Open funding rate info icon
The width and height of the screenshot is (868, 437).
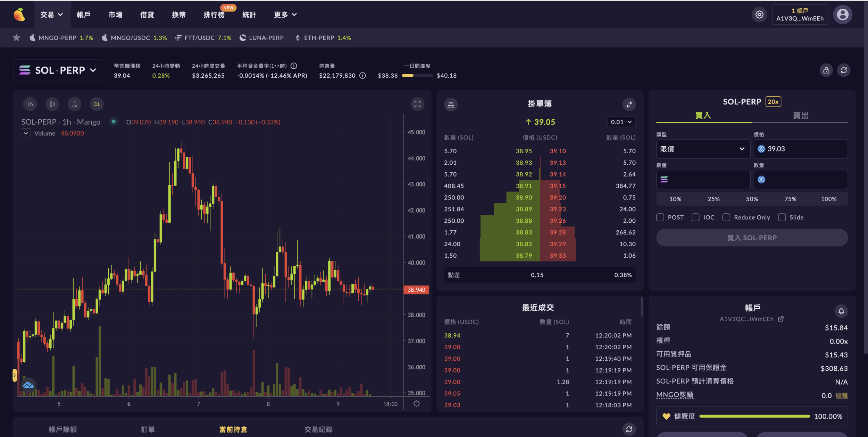(x=294, y=66)
